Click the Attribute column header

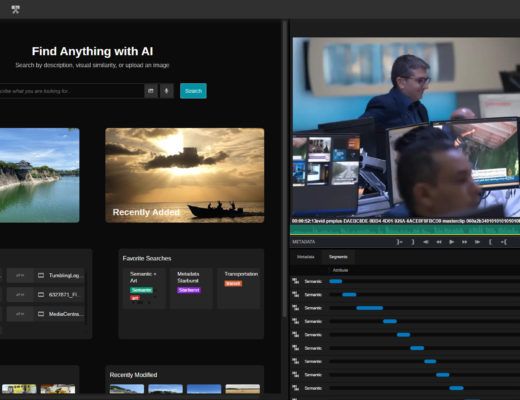(x=340, y=270)
